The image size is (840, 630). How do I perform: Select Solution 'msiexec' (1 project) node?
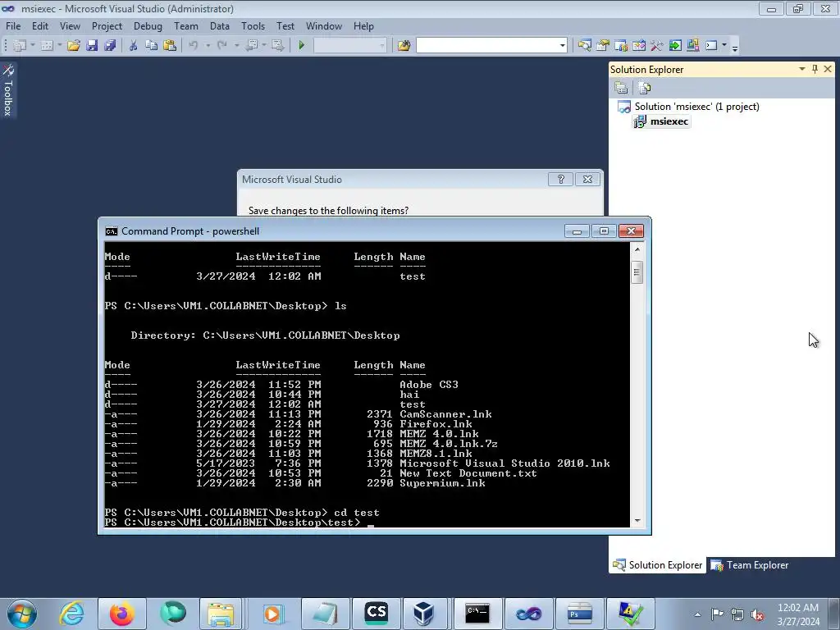[689, 106]
